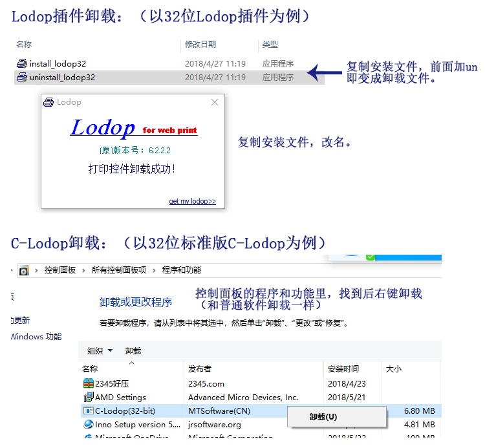Sort programs by 名称 column
485x448 pixels.
point(90,369)
